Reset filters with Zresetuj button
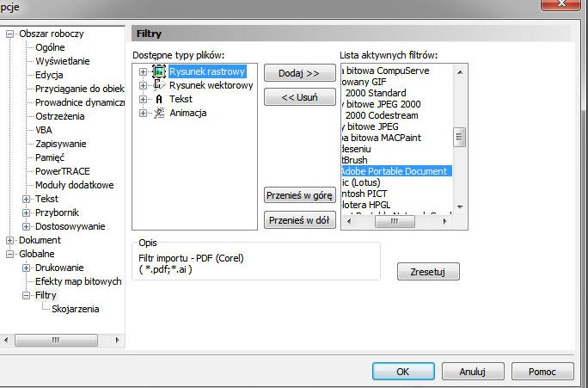Viewport: 588px width, 388px height. click(x=428, y=272)
